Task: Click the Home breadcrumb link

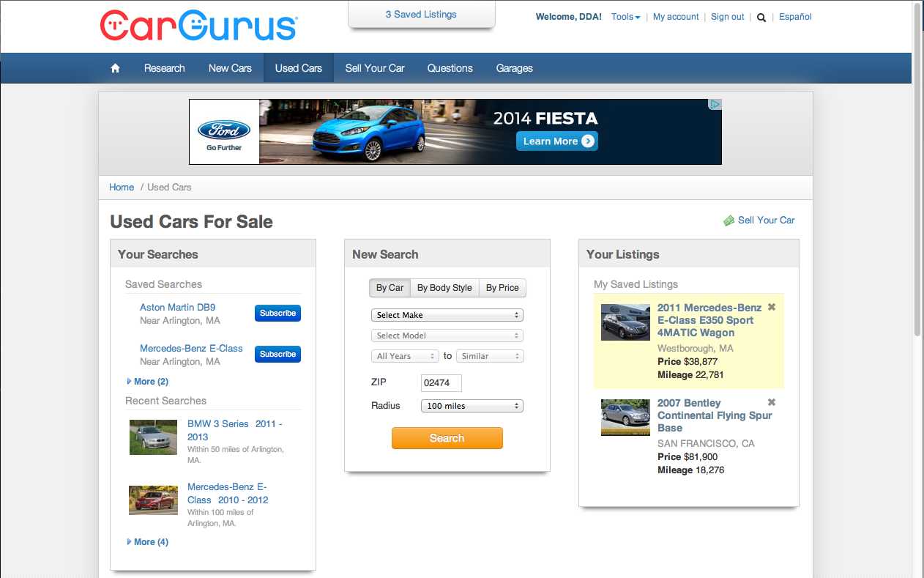Action: (x=122, y=187)
